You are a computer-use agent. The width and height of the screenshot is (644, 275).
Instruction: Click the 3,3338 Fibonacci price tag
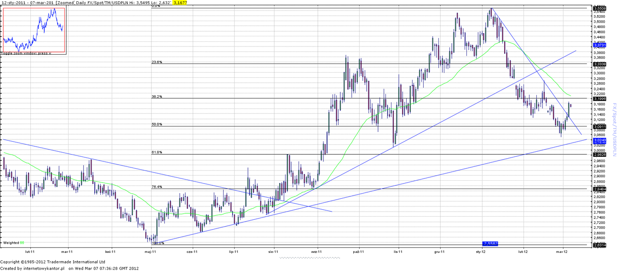tap(599, 64)
